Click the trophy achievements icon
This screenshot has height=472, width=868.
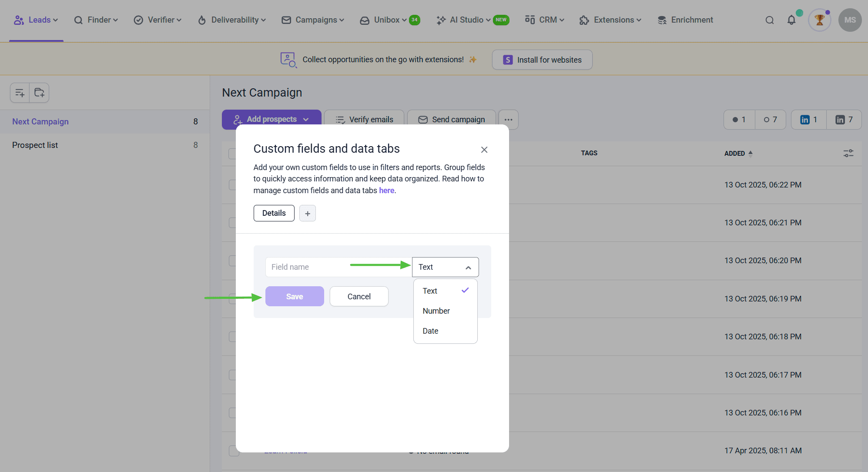(820, 20)
